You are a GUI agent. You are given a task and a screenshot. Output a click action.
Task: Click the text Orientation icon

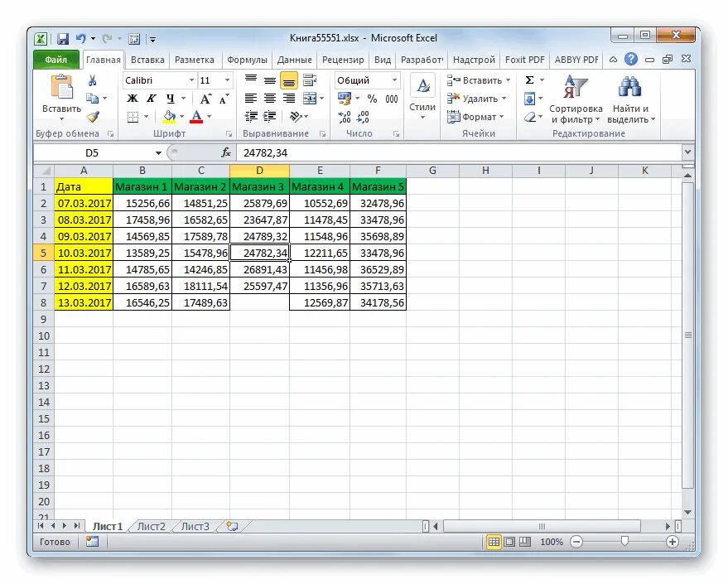(x=296, y=117)
